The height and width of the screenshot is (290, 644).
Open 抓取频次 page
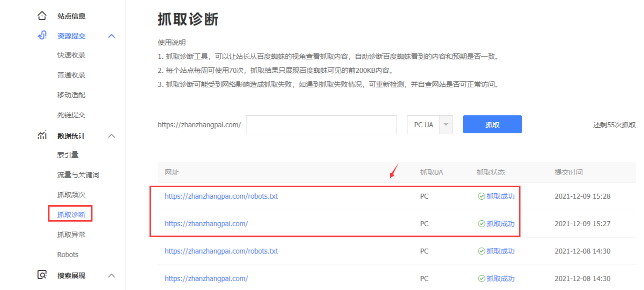coord(71,195)
